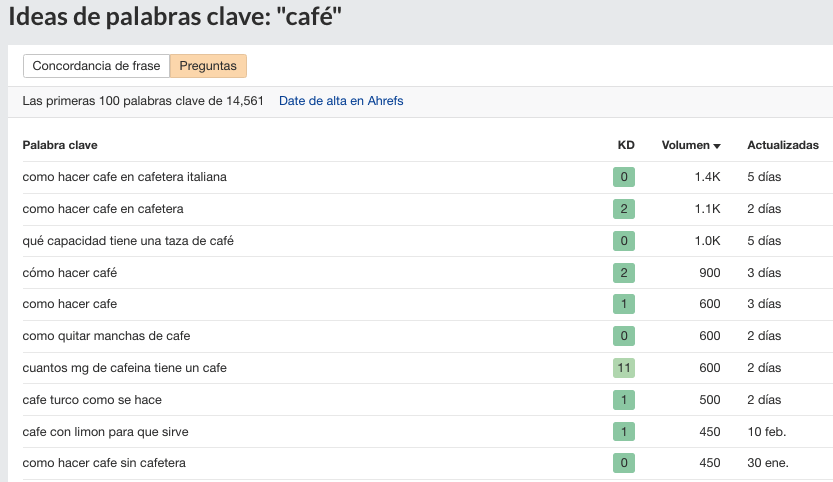This screenshot has width=833, height=482.
Task: Click the Palabra clave column header
Action: [60, 145]
